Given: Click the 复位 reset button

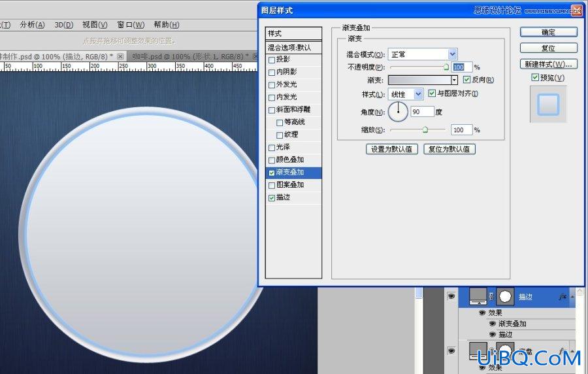Looking at the screenshot, I should pos(548,48).
